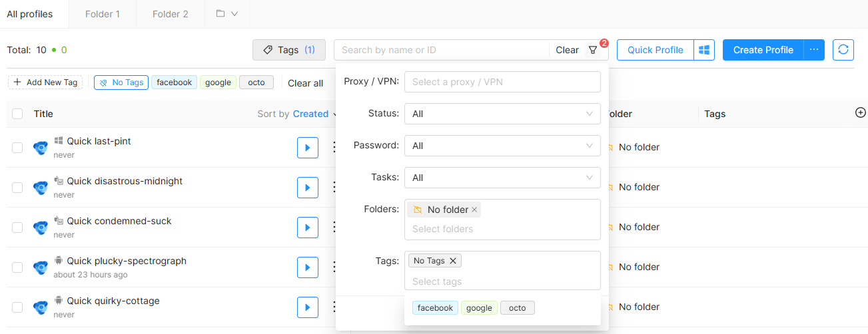This screenshot has height=334, width=868.
Task: Open the folder dropdown tab with chevron
Action: [x=227, y=14]
